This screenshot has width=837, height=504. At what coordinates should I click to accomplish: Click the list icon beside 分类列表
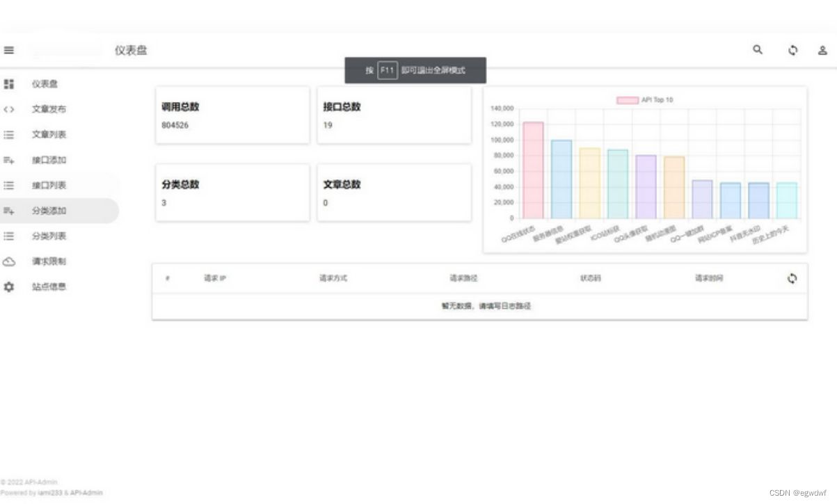9,236
